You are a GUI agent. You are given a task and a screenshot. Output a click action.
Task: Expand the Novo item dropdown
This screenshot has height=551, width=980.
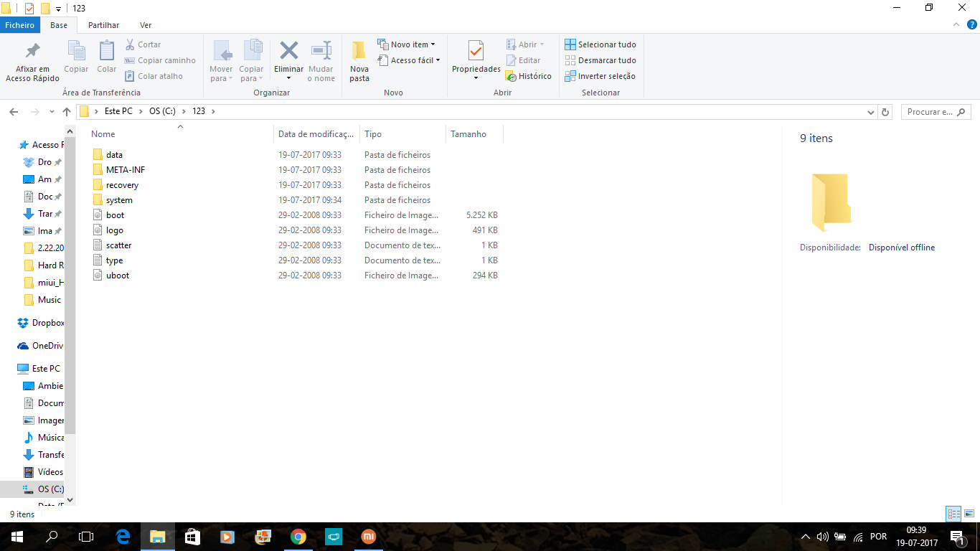click(407, 44)
